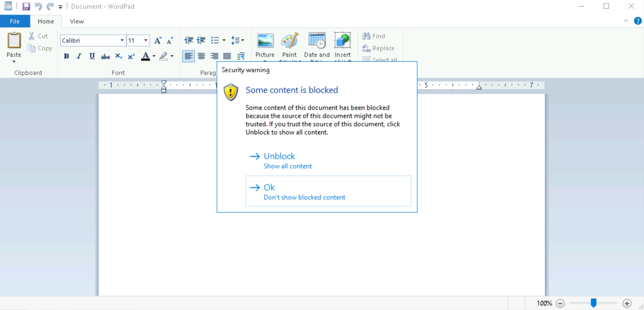Toggle Underline formatting on text
Image resolution: width=644 pixels, height=310 pixels.
[92, 56]
